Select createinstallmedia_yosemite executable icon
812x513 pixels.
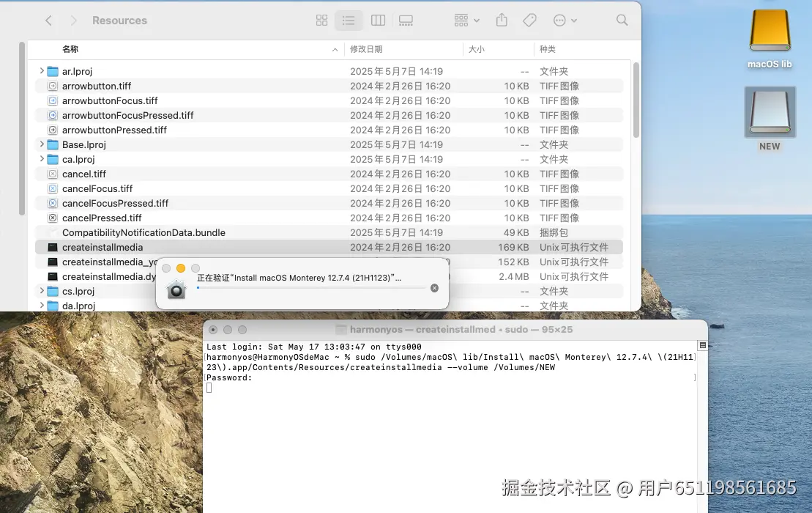53,262
